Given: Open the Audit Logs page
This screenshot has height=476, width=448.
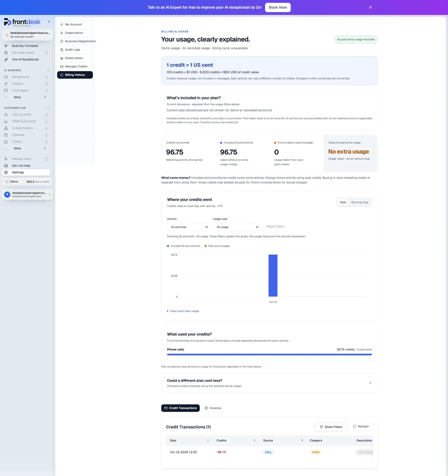Looking at the screenshot, I should 75,50.
